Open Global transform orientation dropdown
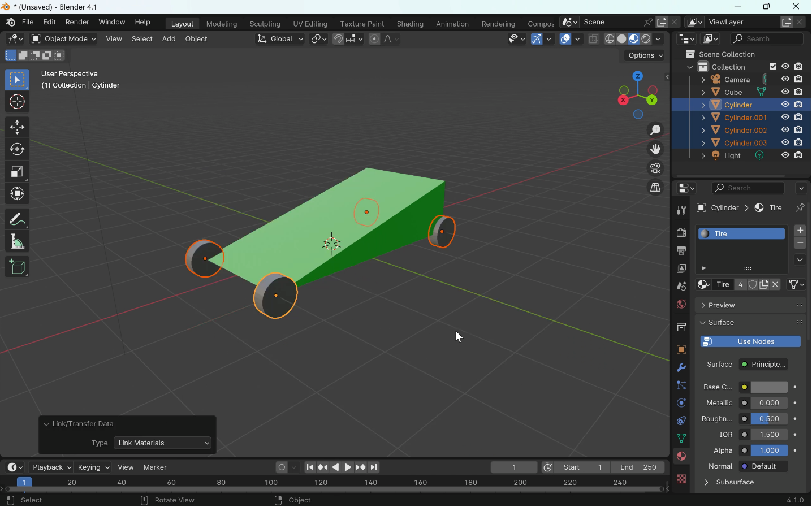Image resolution: width=812 pixels, height=507 pixels. (x=280, y=39)
